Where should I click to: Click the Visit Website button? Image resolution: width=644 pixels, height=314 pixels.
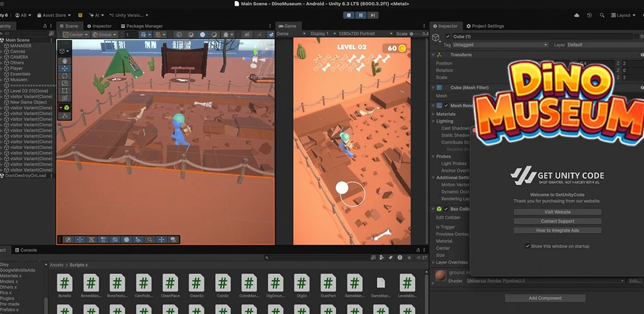(x=557, y=212)
